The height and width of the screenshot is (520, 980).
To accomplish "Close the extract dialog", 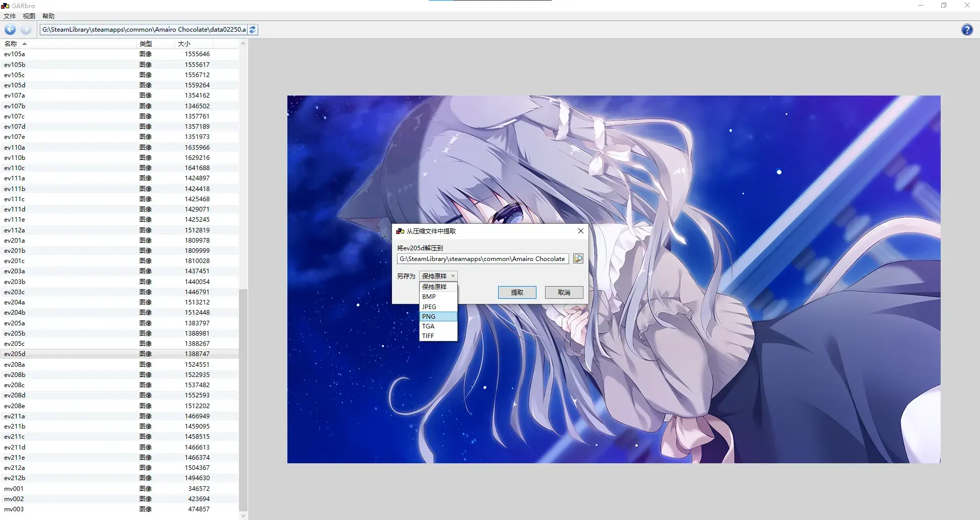I will (x=580, y=231).
